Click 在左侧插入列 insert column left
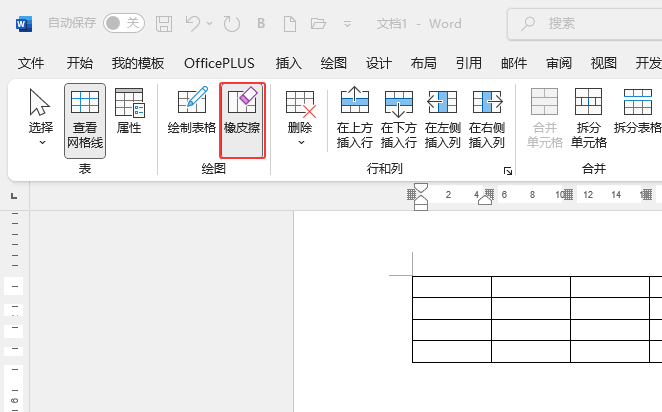 442,118
